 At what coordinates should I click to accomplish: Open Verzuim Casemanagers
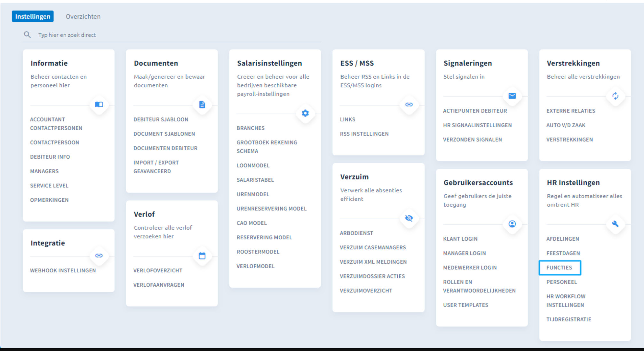[373, 247]
